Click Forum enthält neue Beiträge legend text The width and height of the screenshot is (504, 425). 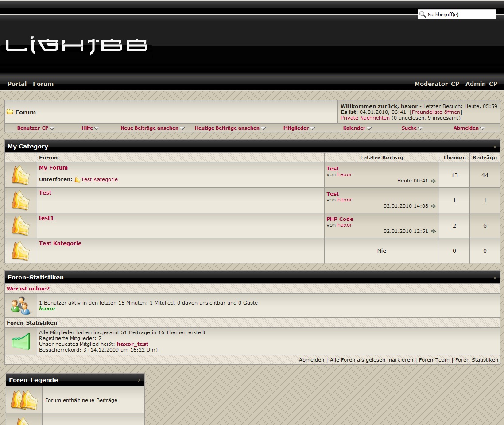tap(81, 400)
